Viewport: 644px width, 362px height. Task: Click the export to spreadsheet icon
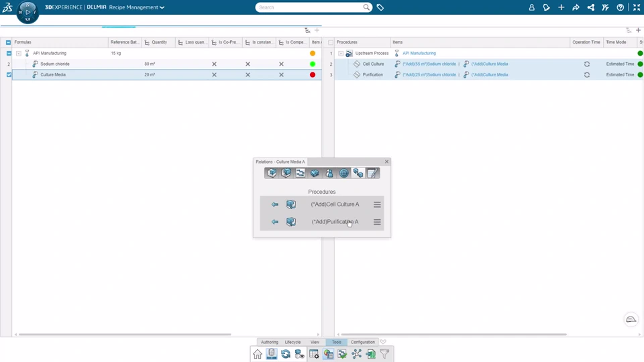tap(370, 354)
